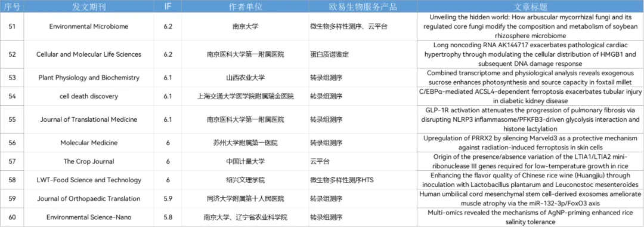Select 上海交通大学医学院附属瑞金医院 cell
Screen dimensions: 644x227
(x=245, y=96)
